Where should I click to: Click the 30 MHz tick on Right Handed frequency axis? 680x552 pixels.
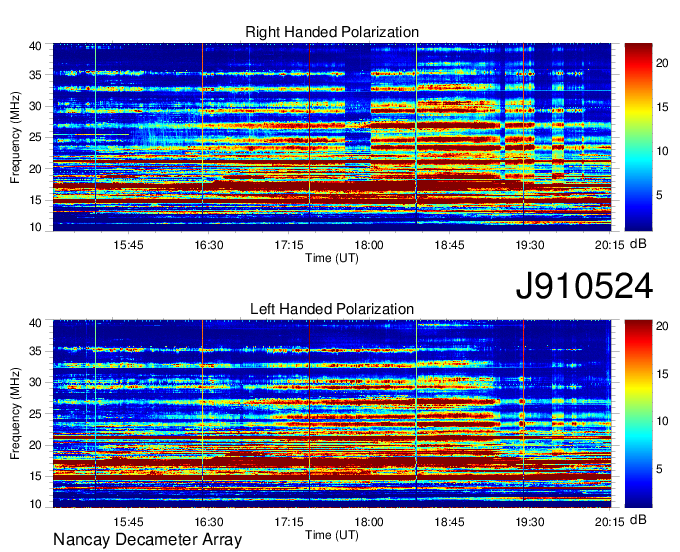[x=35, y=106]
